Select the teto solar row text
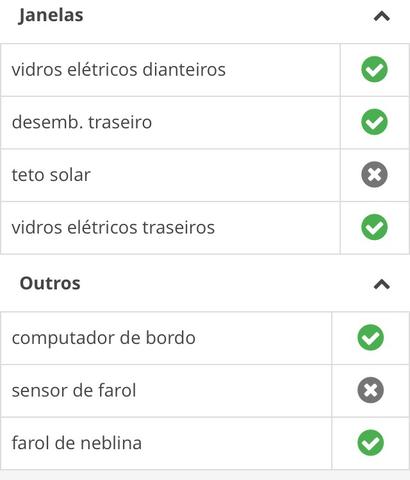 click(x=51, y=175)
